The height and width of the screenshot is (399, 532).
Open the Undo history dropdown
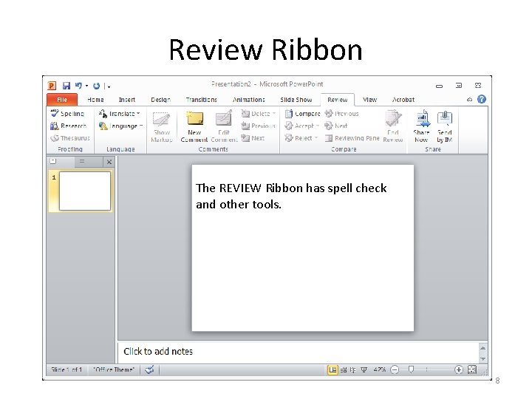(x=87, y=86)
